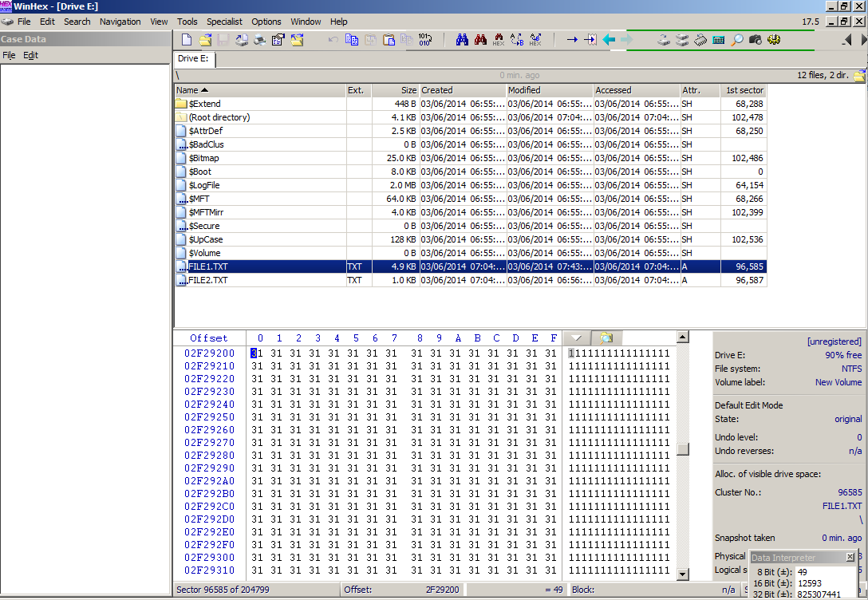Open the Navigation menu
This screenshot has width=868, height=600.
tap(120, 22)
